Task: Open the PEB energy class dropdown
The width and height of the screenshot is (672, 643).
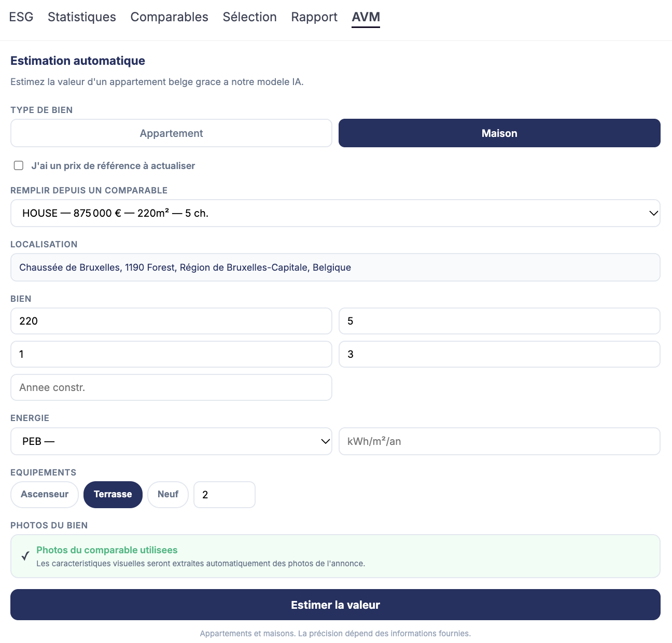Action: 171,441
